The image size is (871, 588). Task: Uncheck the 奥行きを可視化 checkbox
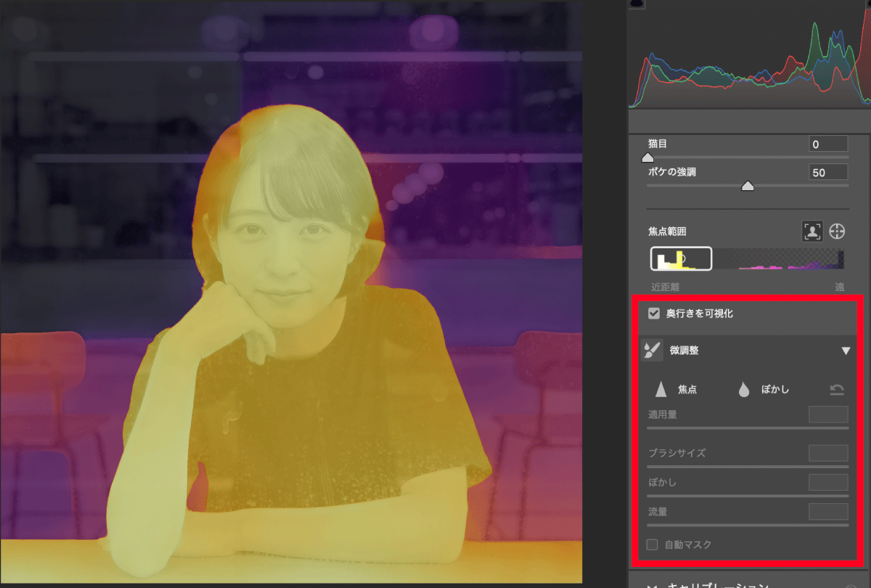coord(654,314)
